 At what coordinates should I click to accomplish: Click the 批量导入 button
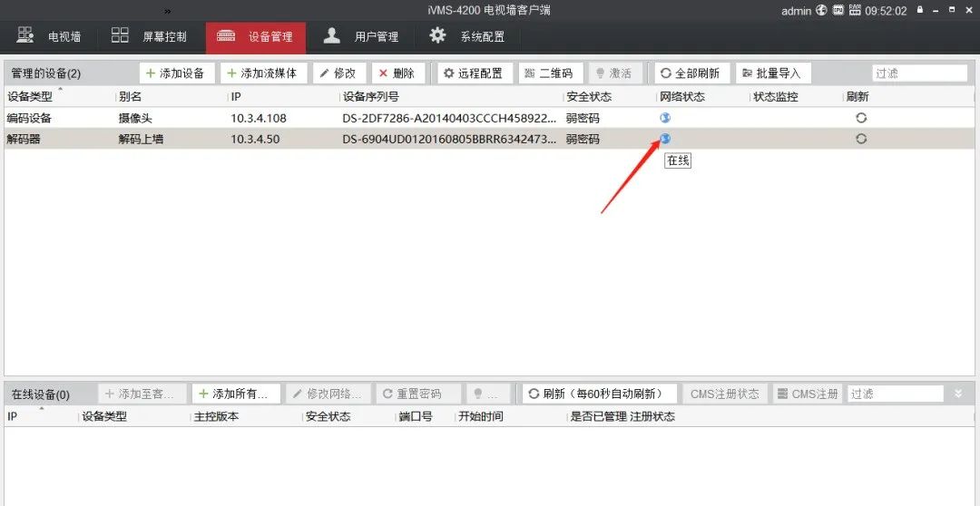(772, 73)
